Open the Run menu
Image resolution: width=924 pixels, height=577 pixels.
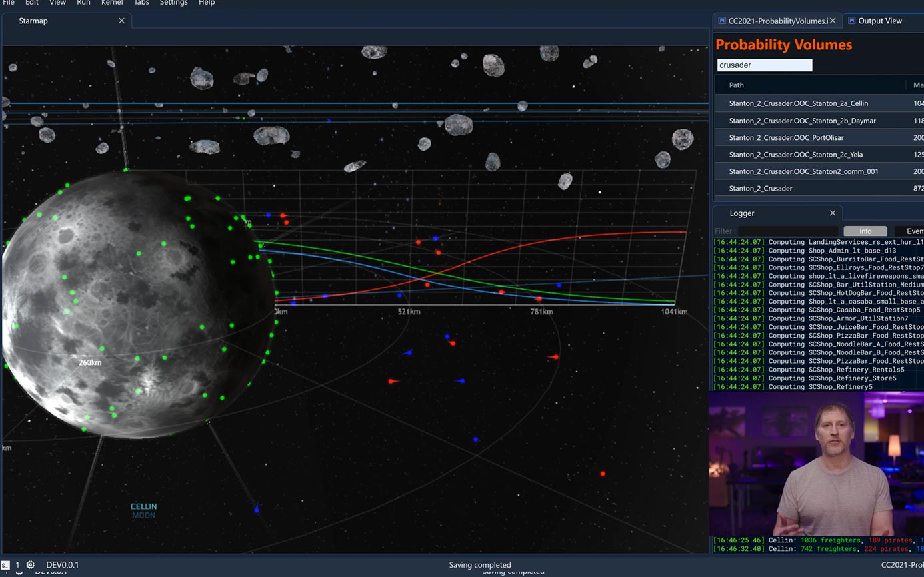click(83, 3)
